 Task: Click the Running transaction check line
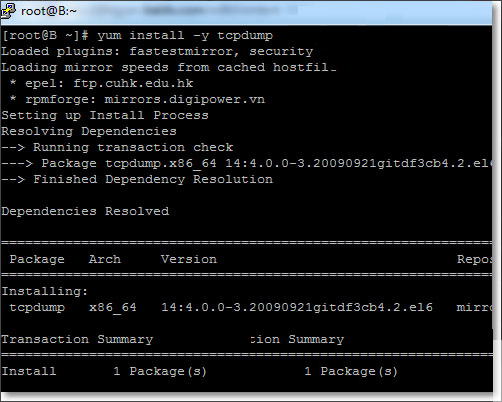click(x=117, y=147)
